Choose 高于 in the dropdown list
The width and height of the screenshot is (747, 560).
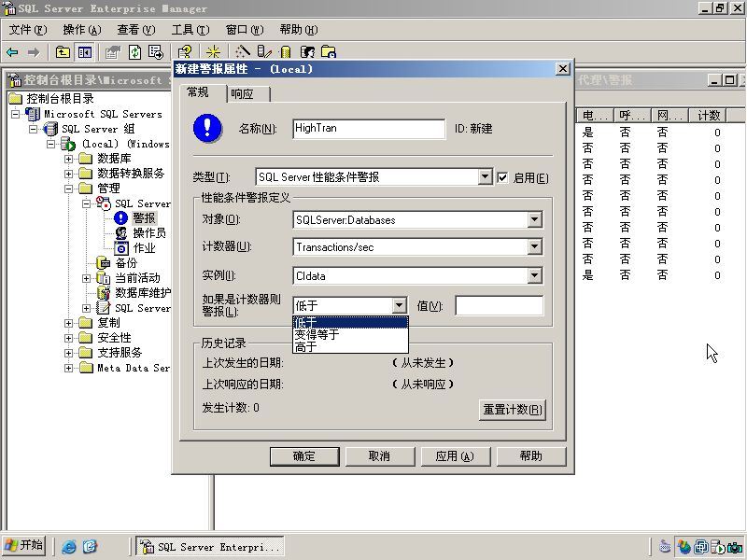click(x=351, y=346)
